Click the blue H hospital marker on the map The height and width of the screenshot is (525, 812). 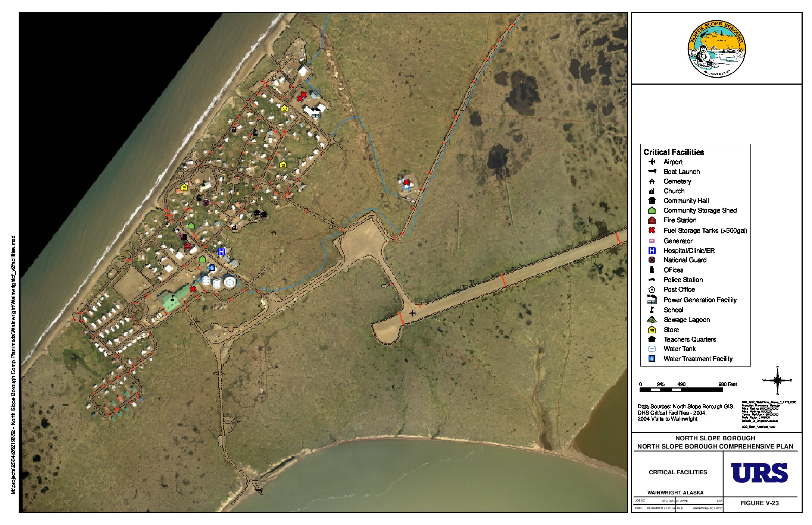222,252
